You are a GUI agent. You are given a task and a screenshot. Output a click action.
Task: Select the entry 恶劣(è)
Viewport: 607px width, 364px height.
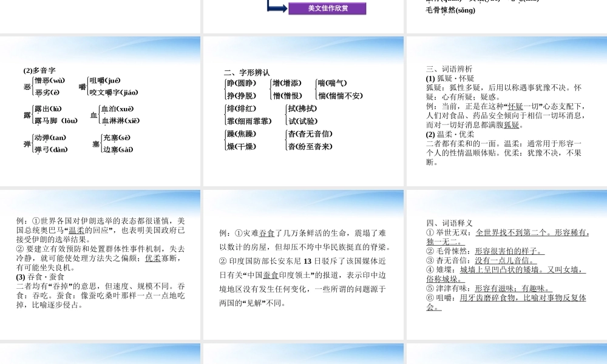(x=47, y=92)
